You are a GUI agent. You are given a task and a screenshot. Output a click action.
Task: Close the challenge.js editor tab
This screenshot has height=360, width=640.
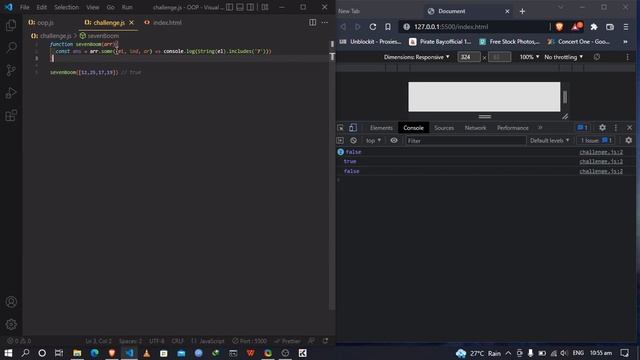point(131,22)
